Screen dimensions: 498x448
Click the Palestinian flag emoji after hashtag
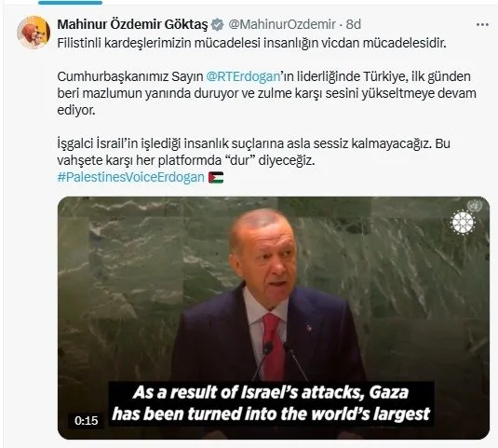coord(216,177)
